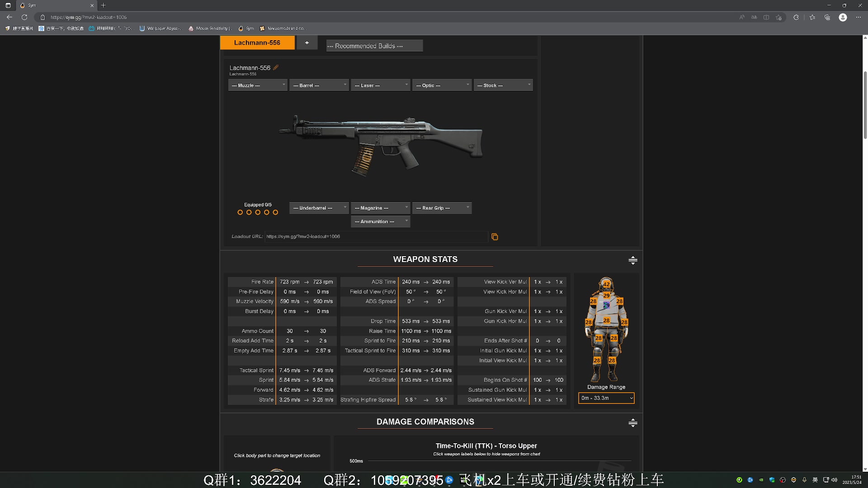Open the browser profile menu
This screenshot has height=488, width=868.
click(843, 17)
